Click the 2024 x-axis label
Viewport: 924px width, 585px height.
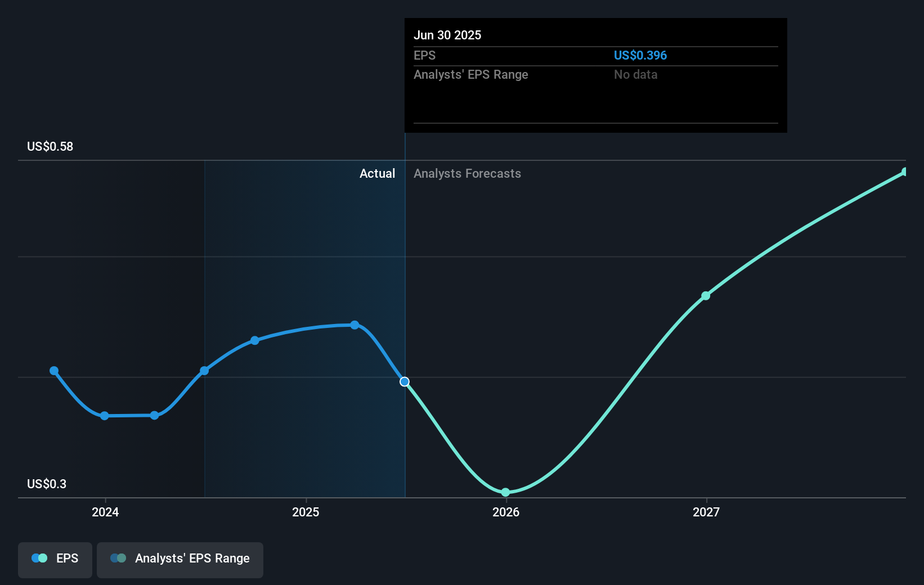105,512
